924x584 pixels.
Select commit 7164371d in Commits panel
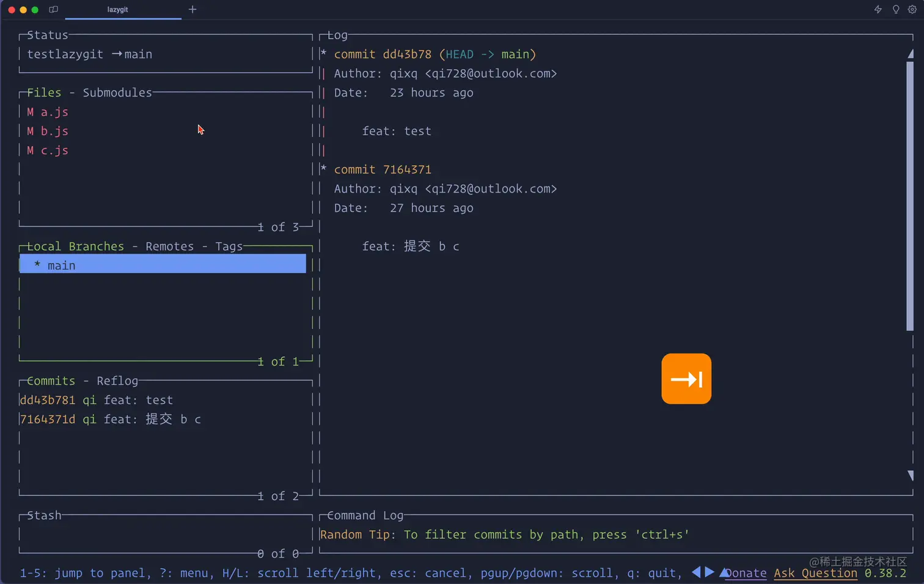point(111,420)
